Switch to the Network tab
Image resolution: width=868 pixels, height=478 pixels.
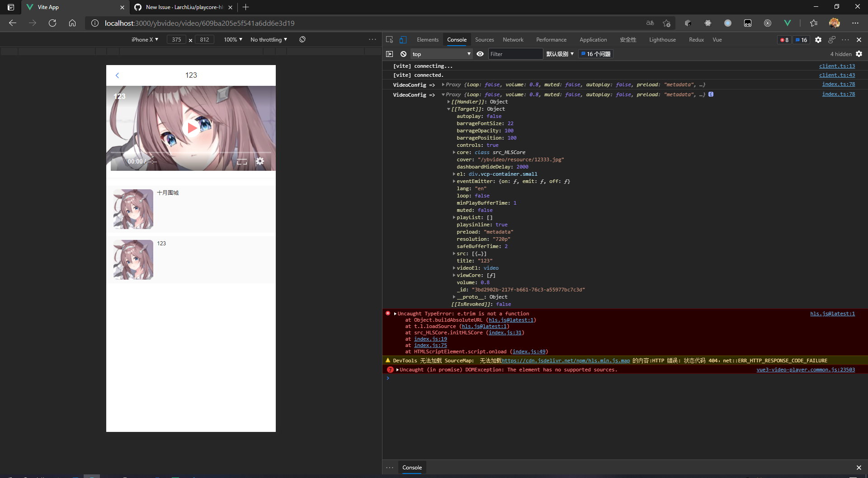click(x=513, y=40)
